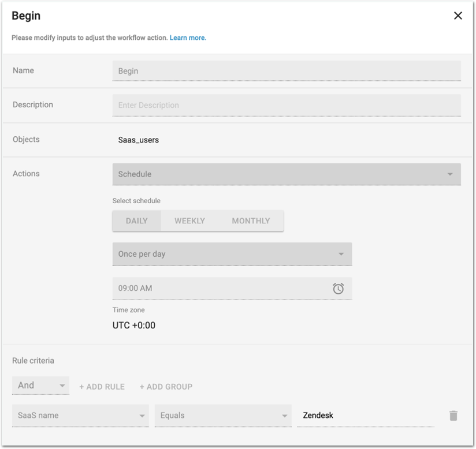Select the DAILY schedule option
The image size is (476, 449).
pos(137,221)
